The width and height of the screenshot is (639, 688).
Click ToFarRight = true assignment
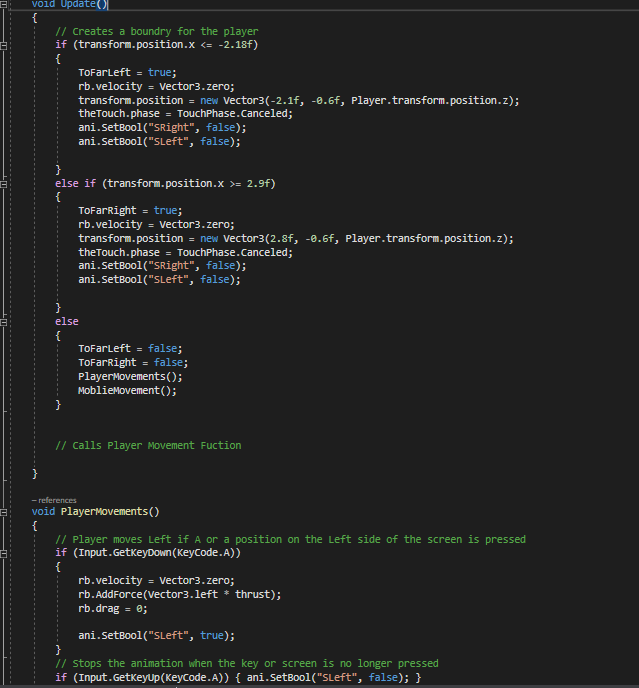pyautogui.click(x=130, y=211)
